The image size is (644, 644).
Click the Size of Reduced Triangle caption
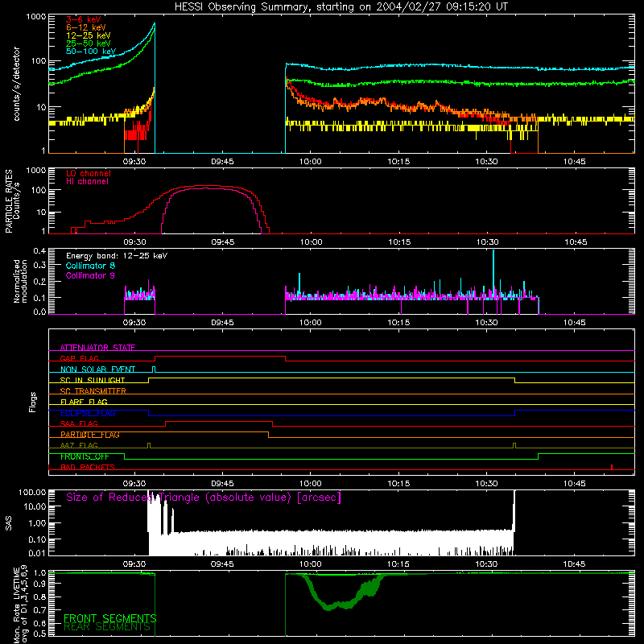[204, 497]
